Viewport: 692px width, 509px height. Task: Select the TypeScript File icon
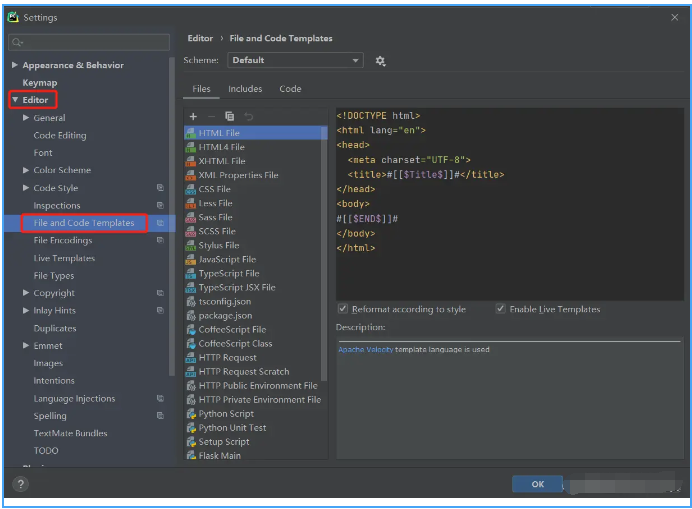[191, 274]
